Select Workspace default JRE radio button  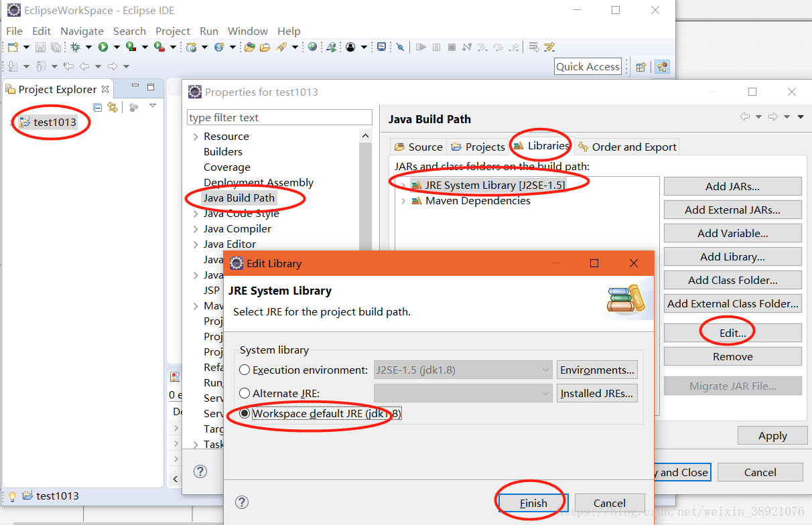click(245, 414)
